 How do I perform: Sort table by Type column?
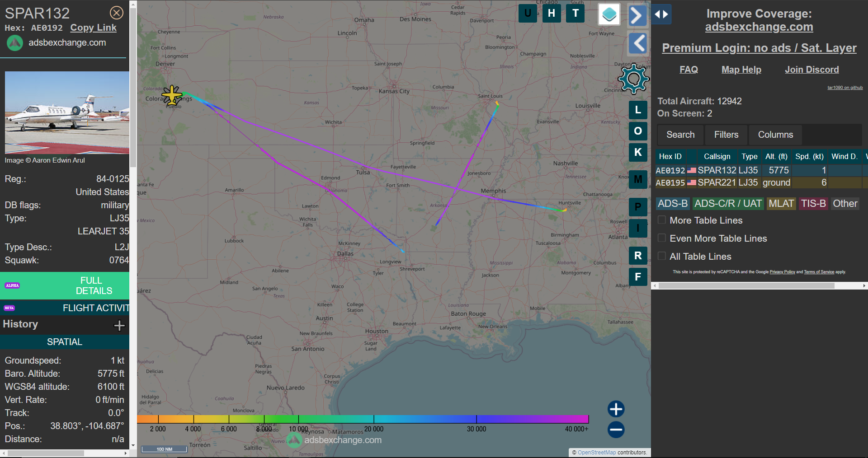(x=750, y=156)
